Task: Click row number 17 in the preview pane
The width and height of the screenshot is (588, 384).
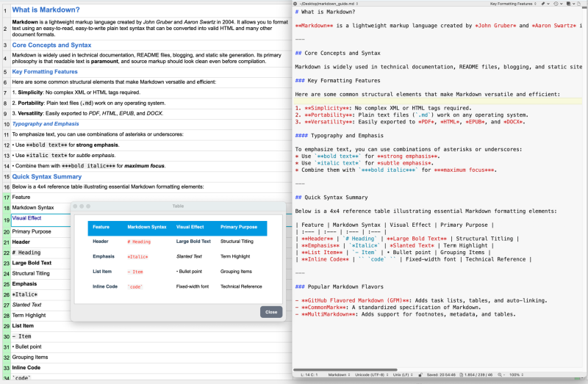Action: point(7,198)
